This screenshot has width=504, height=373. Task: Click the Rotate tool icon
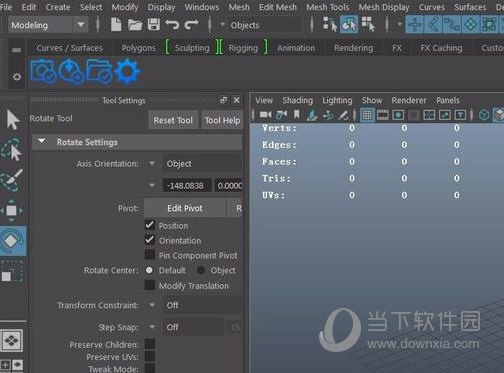[x=12, y=241]
